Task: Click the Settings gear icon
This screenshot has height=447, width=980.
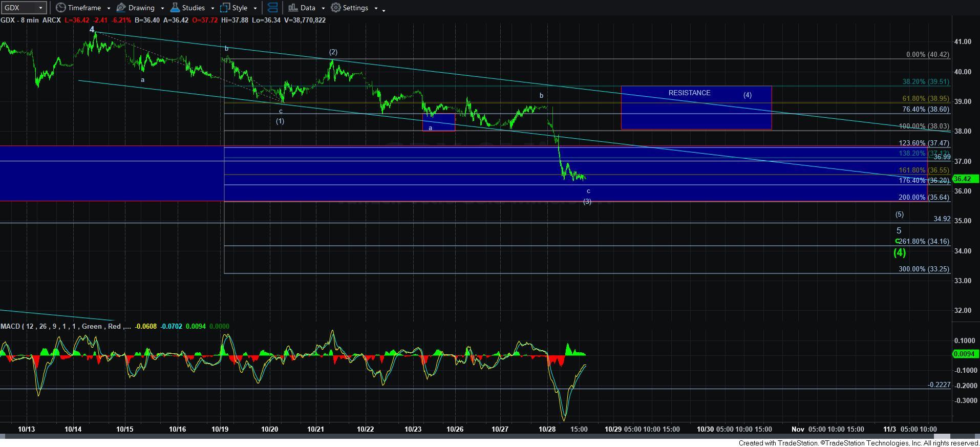Action: pyautogui.click(x=336, y=8)
